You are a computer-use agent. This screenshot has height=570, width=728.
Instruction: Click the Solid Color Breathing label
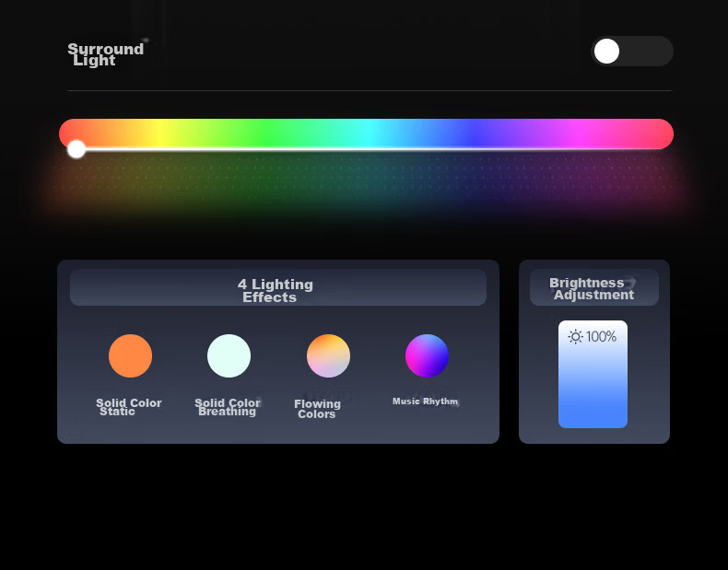pyautogui.click(x=228, y=407)
